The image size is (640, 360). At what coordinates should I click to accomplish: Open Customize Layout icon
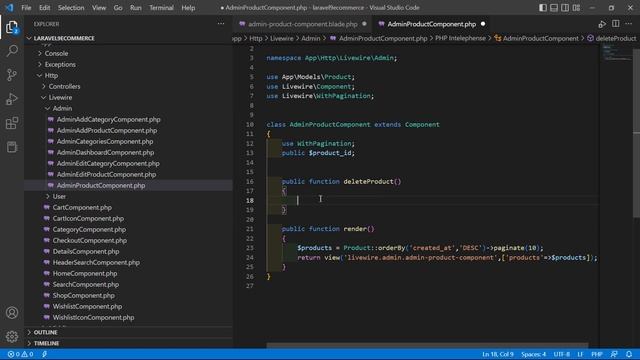pyautogui.click(x=576, y=8)
